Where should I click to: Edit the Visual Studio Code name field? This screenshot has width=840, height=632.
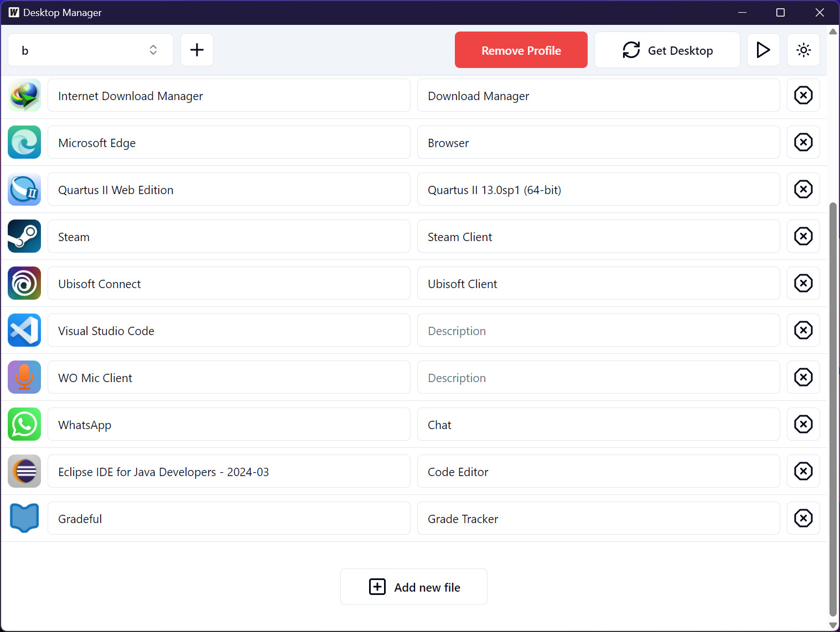pos(229,330)
